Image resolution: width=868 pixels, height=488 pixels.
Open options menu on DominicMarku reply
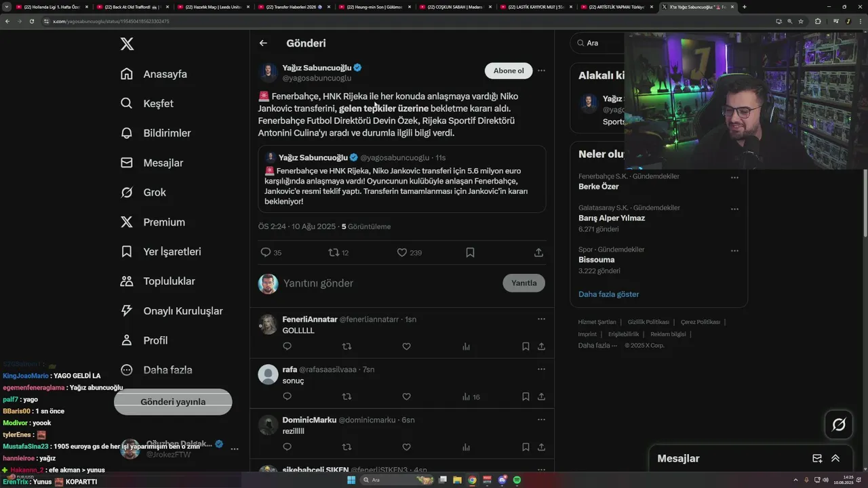pos(541,419)
